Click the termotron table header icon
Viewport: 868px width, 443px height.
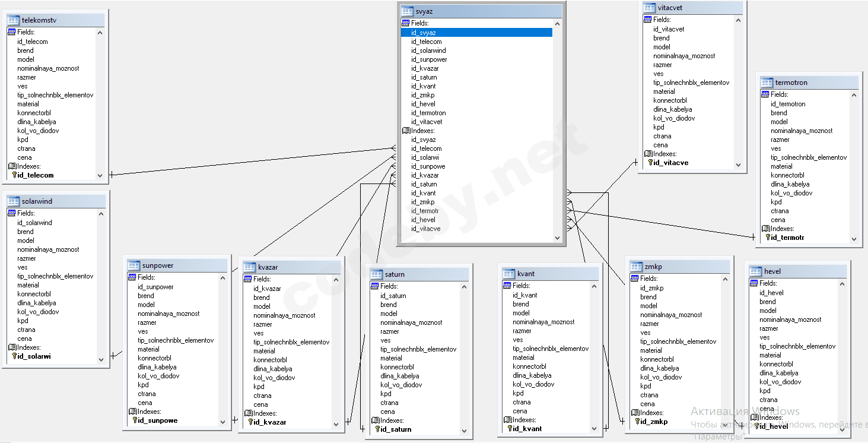[x=767, y=83]
